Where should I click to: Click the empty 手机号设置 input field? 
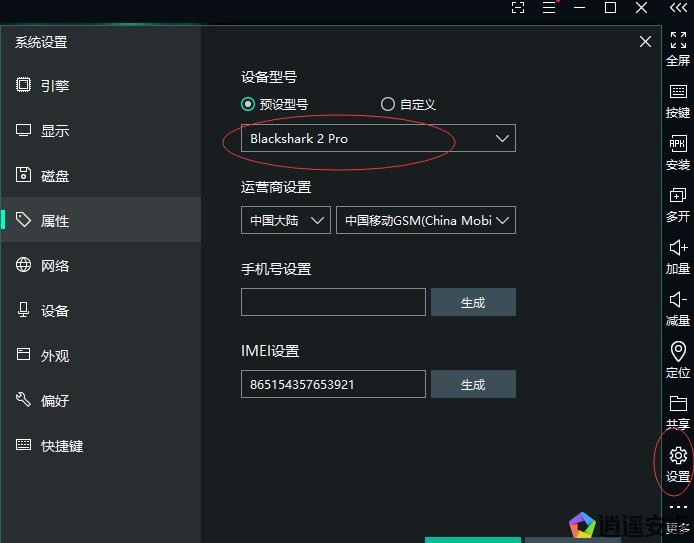pyautogui.click(x=333, y=302)
